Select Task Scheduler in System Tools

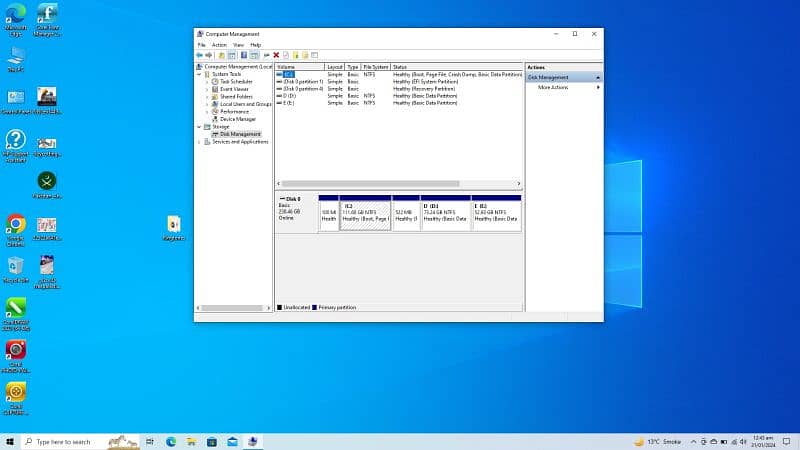click(236, 81)
